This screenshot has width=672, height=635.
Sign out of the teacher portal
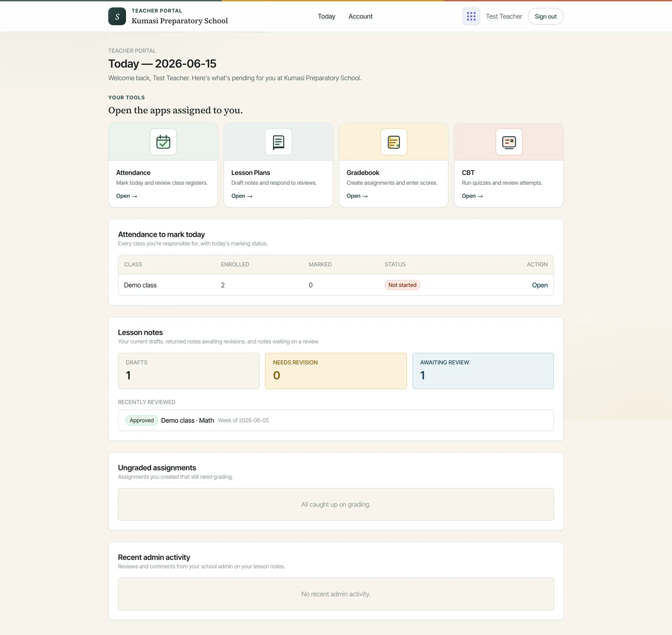pyautogui.click(x=546, y=16)
